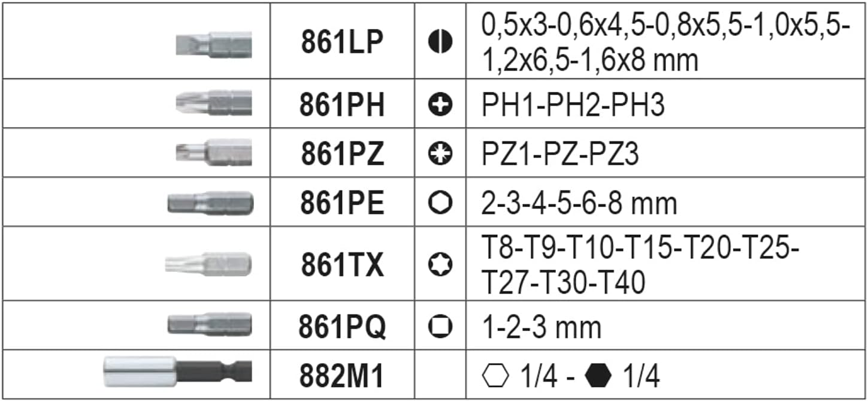Viewport: 868px width, 402px height.
Task: Click the solid black hexagon icon
Action: (x=598, y=376)
